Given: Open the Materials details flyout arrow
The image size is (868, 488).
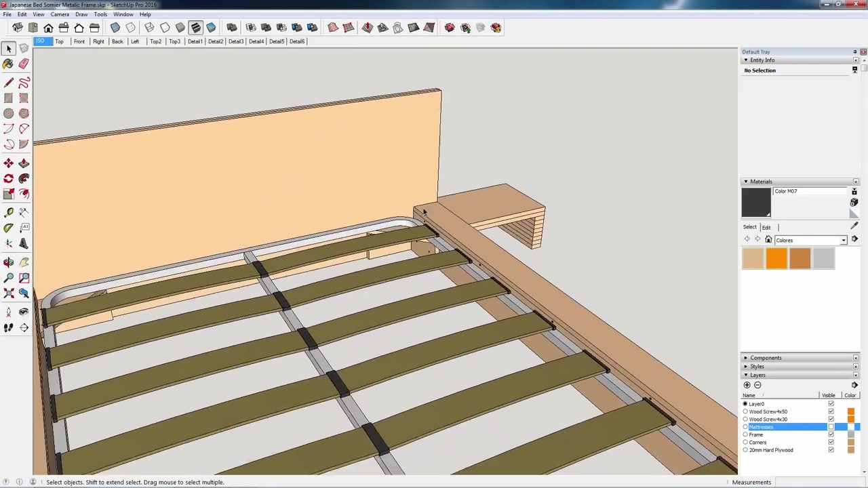Looking at the screenshot, I should (x=854, y=239).
